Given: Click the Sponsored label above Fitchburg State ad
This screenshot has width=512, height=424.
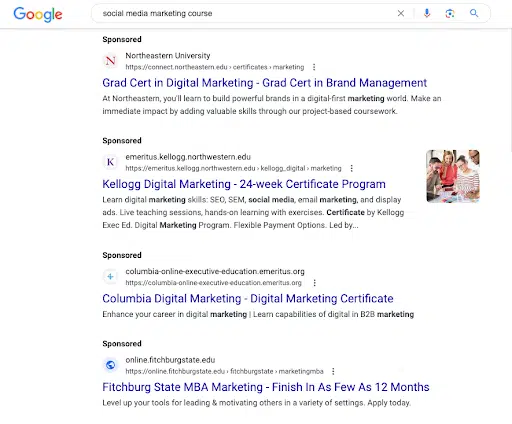Looking at the screenshot, I should click(122, 344).
